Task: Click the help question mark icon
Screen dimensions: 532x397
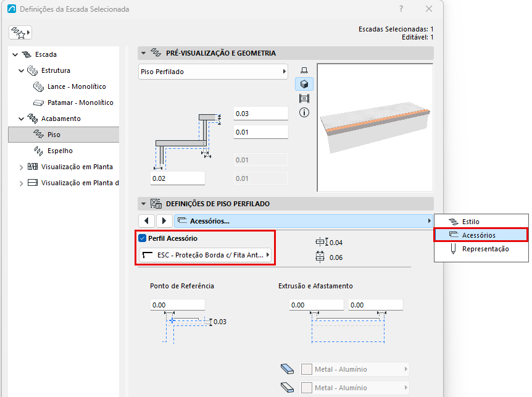Action: click(x=401, y=9)
